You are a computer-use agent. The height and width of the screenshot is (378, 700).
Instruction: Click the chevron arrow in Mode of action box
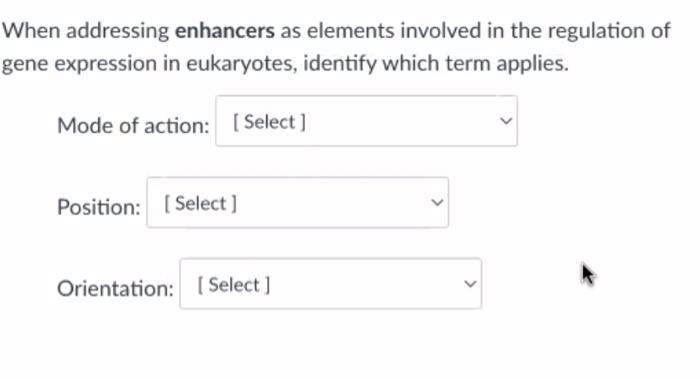pyautogui.click(x=506, y=121)
